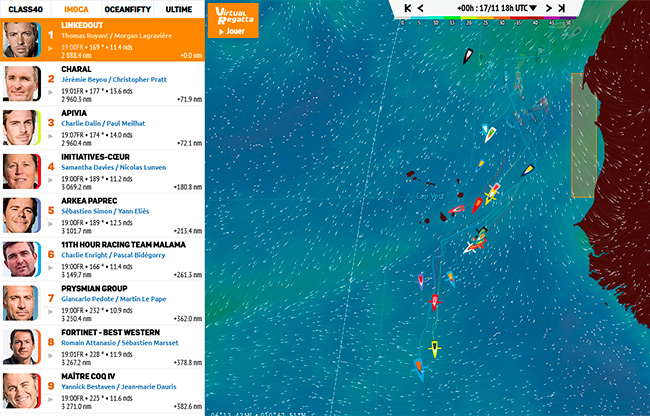This screenshot has height=416, width=650.
Task: Select the APIVIA boat name
Action: (74, 113)
